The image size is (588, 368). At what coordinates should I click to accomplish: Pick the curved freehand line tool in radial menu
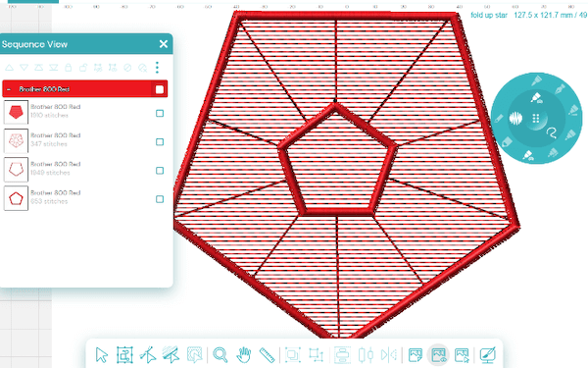(550, 132)
